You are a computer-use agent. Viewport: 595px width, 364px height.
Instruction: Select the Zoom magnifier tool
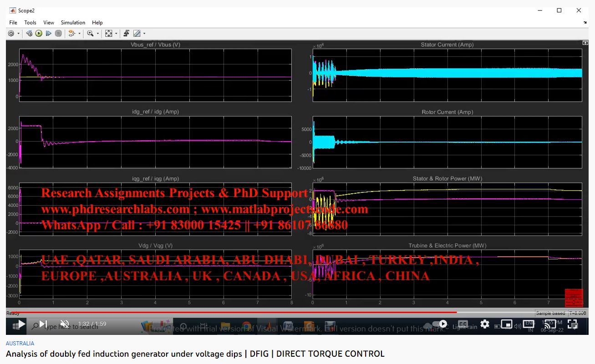pos(90,33)
